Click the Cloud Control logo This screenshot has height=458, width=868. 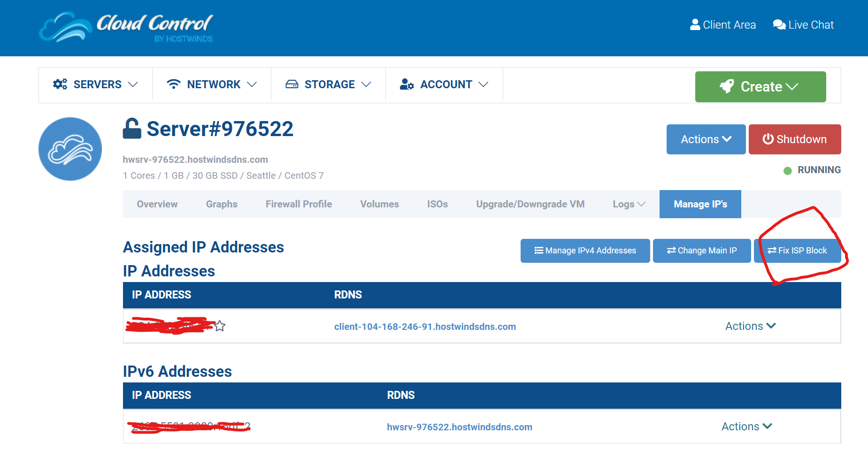point(126,27)
